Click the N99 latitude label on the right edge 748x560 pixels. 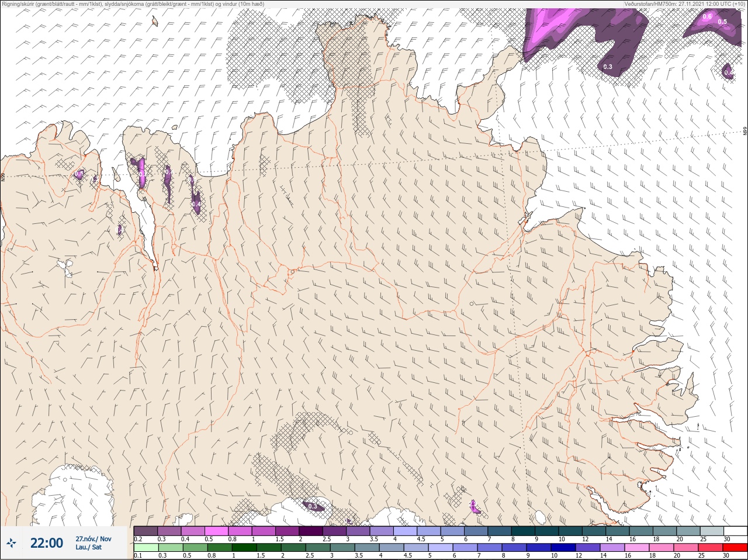pyautogui.click(x=745, y=132)
